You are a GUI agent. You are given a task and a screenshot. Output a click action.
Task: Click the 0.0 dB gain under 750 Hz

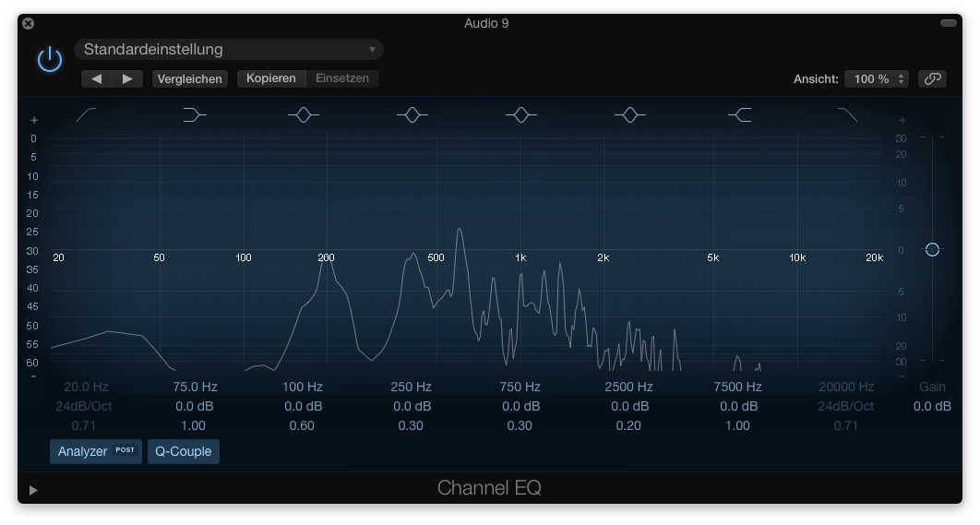[520, 406]
